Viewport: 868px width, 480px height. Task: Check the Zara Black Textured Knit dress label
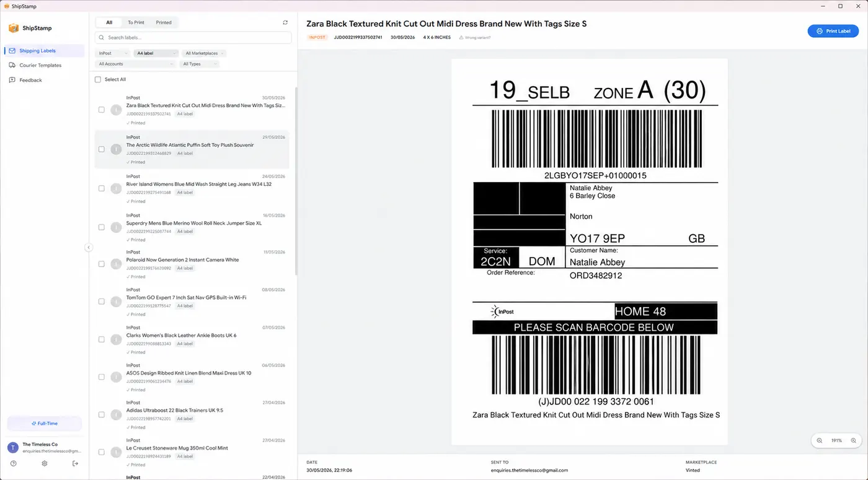(x=102, y=110)
